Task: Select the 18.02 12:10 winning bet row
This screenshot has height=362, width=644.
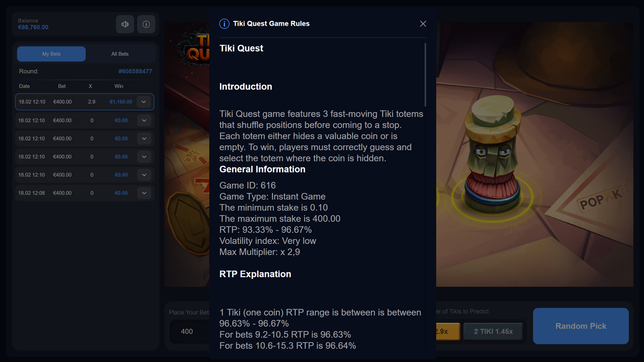Action: 85,102
